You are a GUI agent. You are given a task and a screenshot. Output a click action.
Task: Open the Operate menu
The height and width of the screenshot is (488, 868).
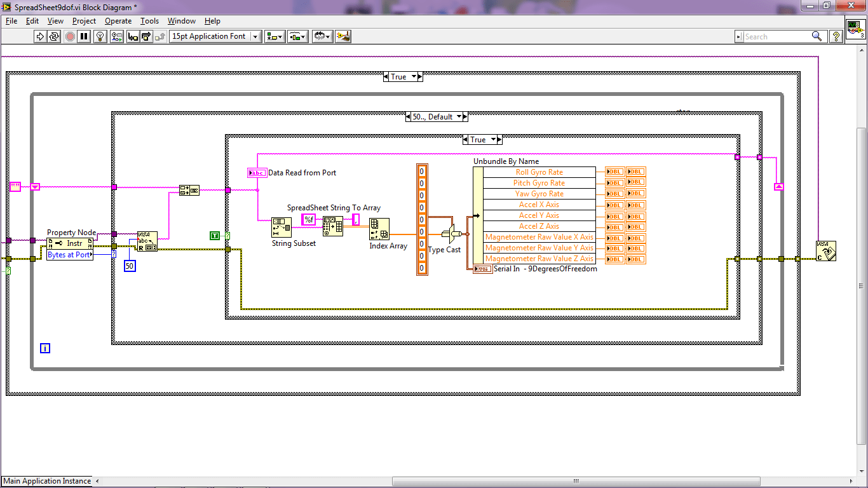[118, 21]
